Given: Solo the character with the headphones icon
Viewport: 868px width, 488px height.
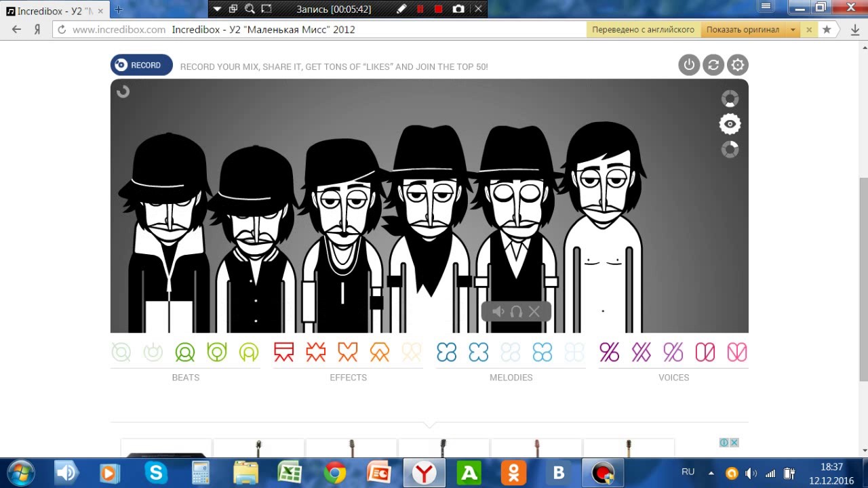Looking at the screenshot, I should tap(516, 312).
